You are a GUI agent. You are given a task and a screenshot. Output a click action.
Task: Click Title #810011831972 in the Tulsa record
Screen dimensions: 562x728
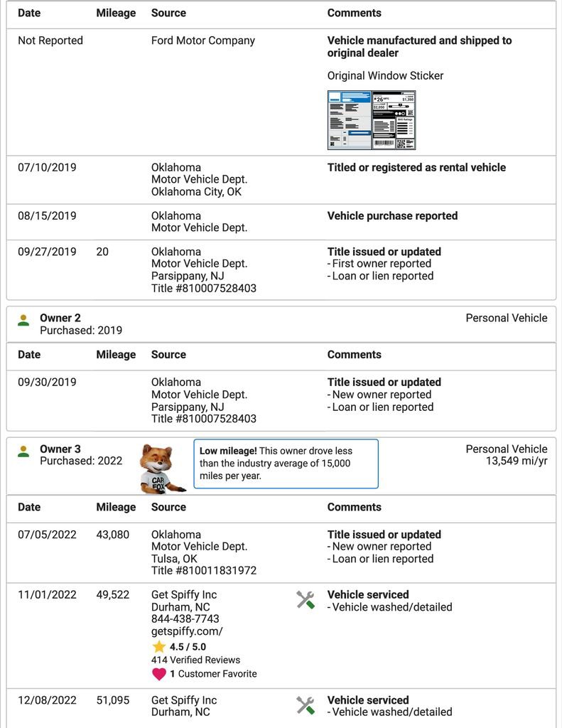click(x=204, y=571)
